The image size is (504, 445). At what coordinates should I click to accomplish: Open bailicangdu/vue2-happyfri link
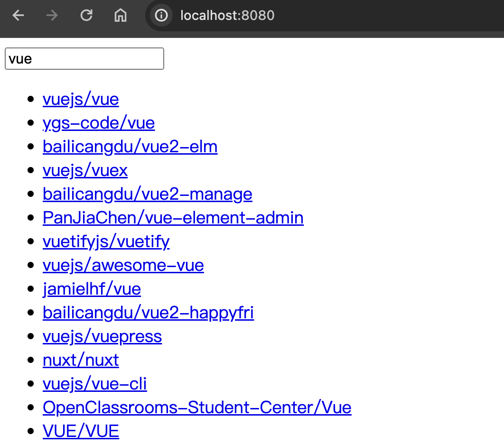(x=149, y=312)
